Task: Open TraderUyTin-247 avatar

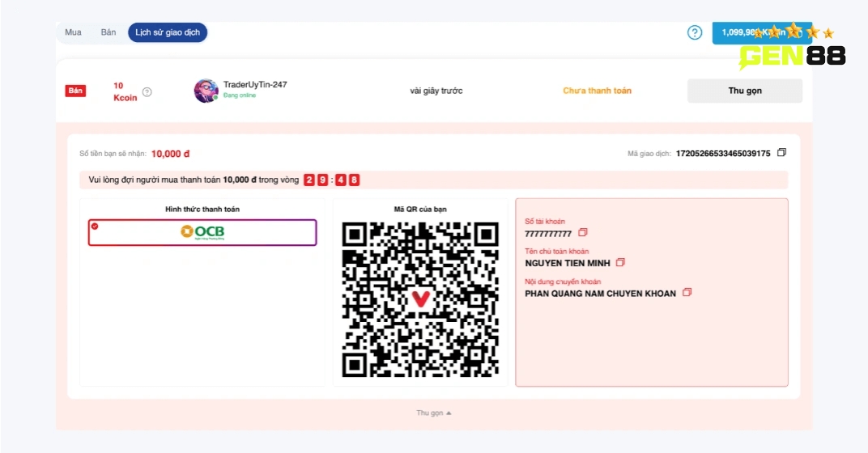Action: point(206,91)
